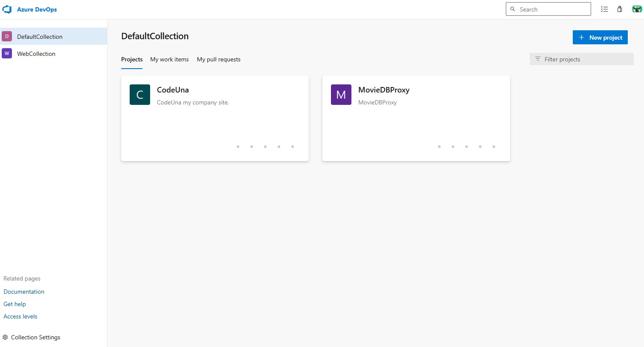Viewport: 644px width, 347px height.
Task: Switch to My work items tab
Action: [x=169, y=59]
